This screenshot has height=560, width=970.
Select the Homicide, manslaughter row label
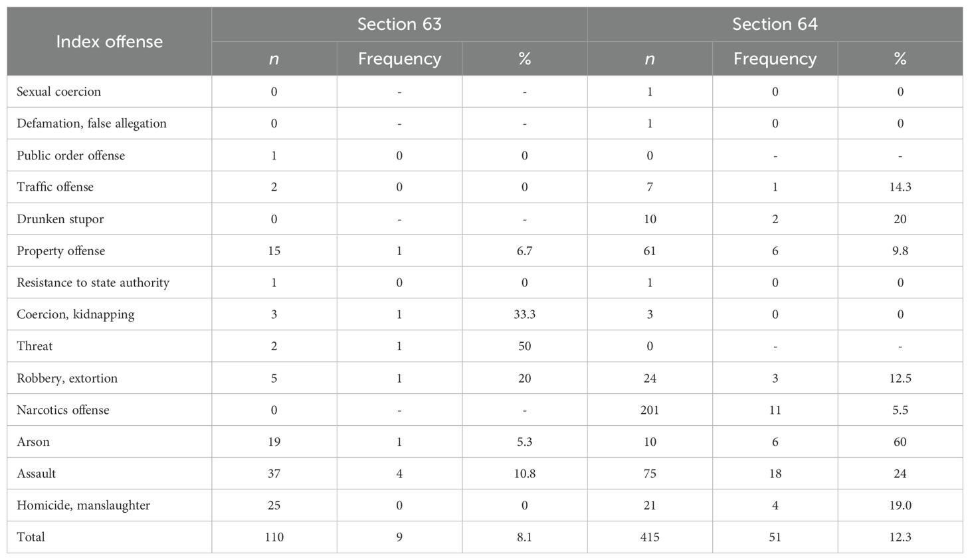83,506
